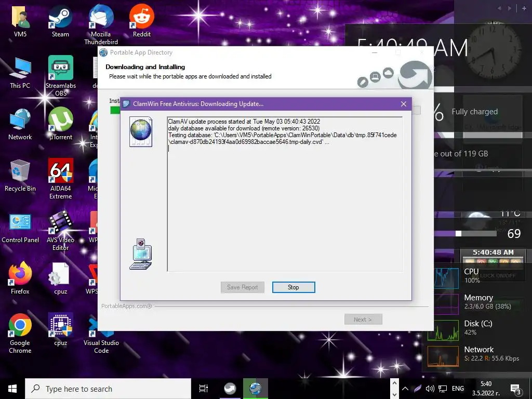Select the This PC desktop icon
The width and height of the screenshot is (532, 399).
(x=20, y=73)
